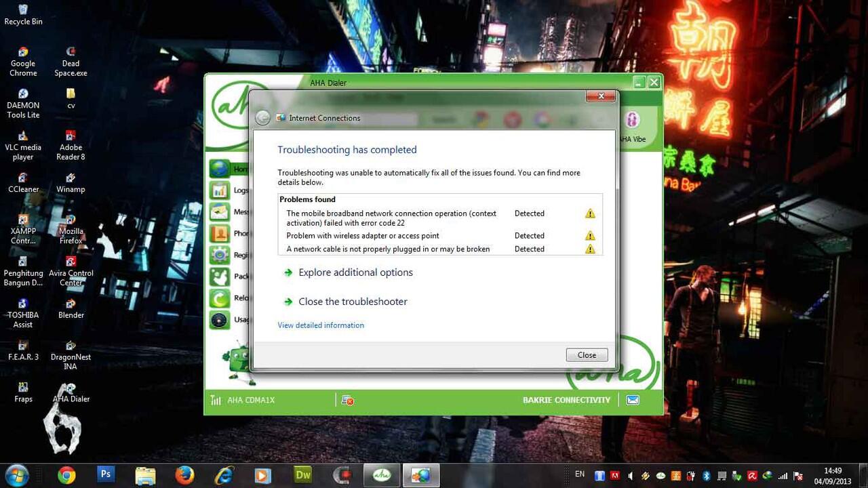Screen dimensions: 868x488
Task: Select the Adobe Reader 8 desktop icon
Action: (71, 146)
